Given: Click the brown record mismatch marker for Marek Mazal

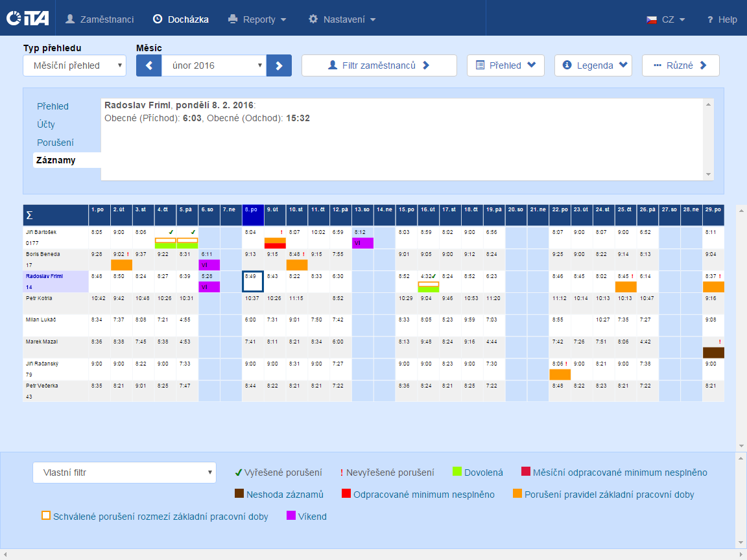Looking at the screenshot, I should (713, 353).
